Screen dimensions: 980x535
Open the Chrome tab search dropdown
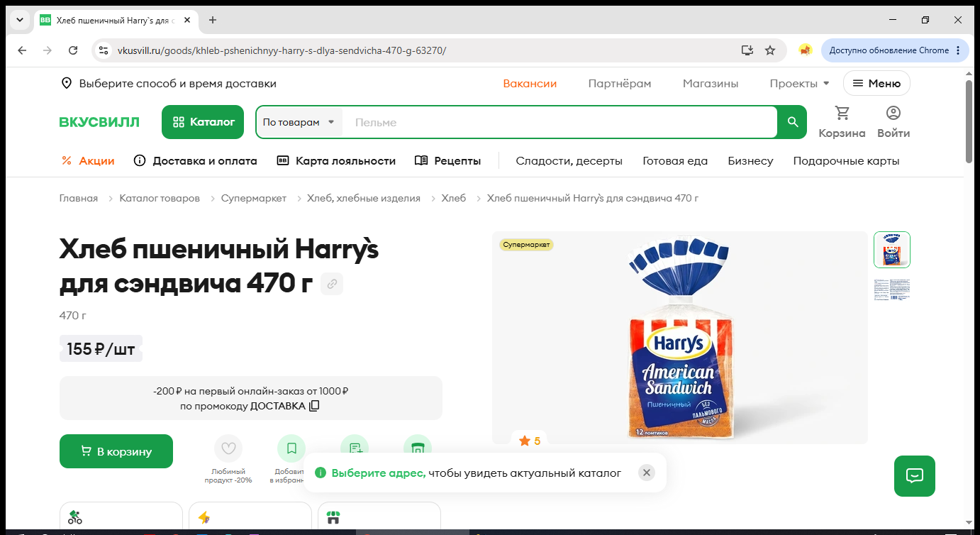click(20, 20)
